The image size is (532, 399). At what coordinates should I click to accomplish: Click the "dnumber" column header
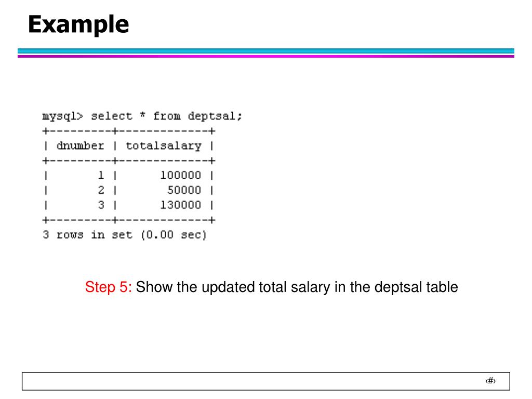[x=81, y=146]
